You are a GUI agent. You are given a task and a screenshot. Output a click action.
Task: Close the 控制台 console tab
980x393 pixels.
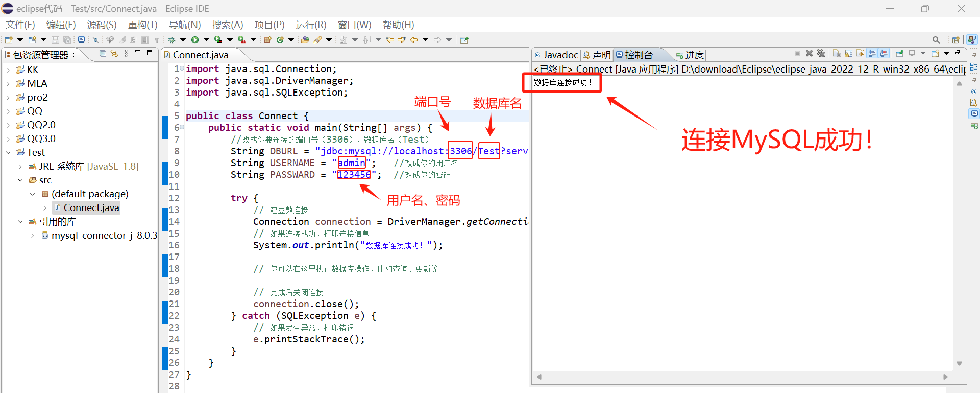click(x=659, y=55)
